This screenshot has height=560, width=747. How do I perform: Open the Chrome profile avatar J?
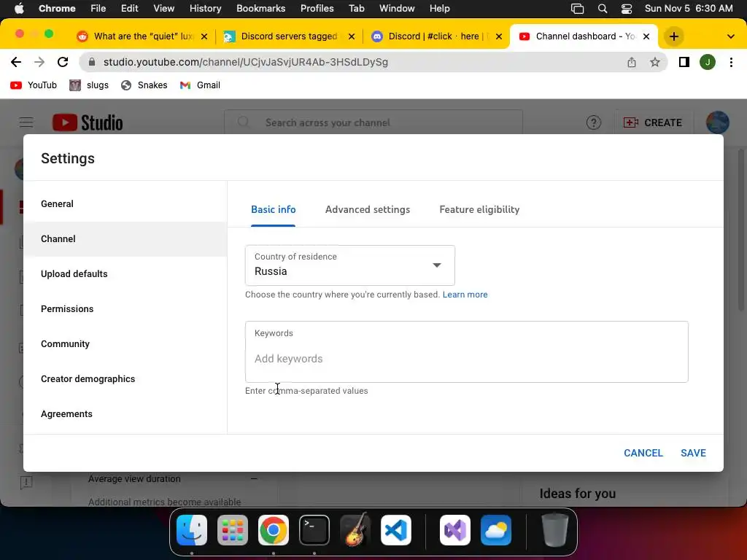(708, 62)
